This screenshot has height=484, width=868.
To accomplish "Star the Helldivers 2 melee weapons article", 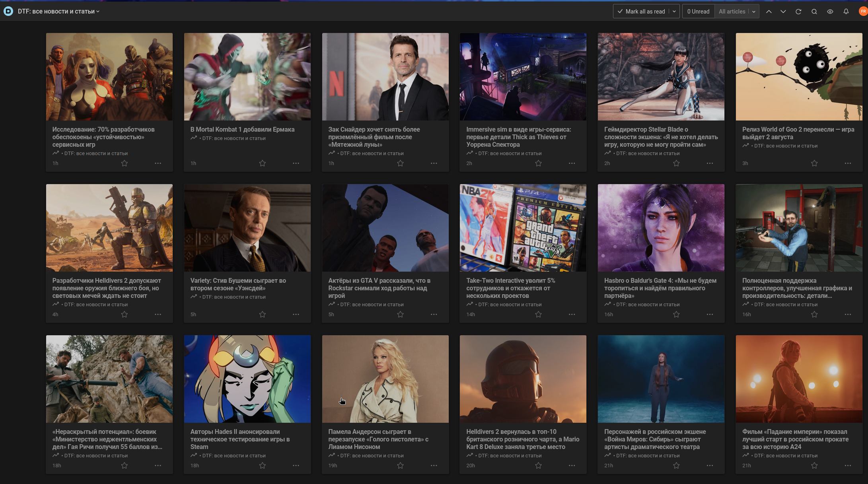I will (125, 315).
